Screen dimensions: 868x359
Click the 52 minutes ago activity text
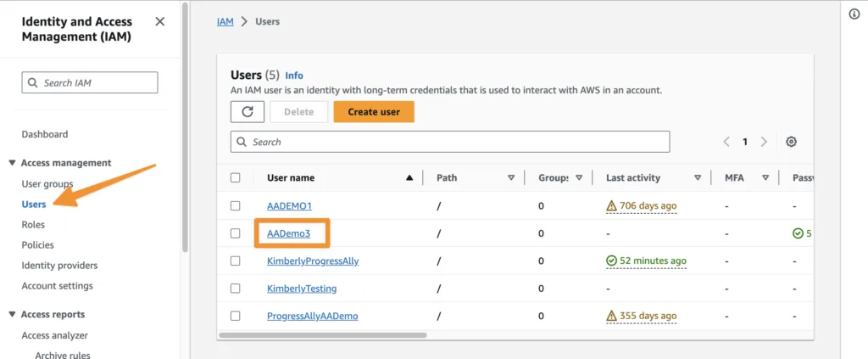[x=653, y=261]
